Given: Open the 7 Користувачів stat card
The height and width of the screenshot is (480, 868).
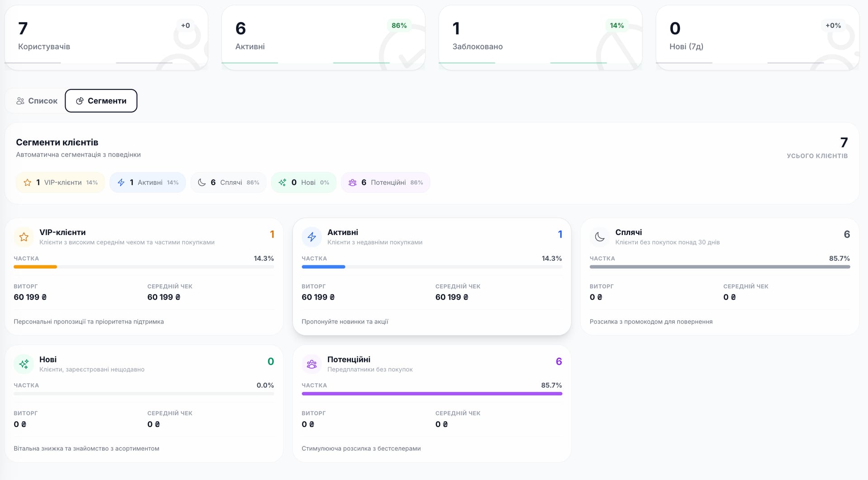Looking at the screenshot, I should pos(106,38).
